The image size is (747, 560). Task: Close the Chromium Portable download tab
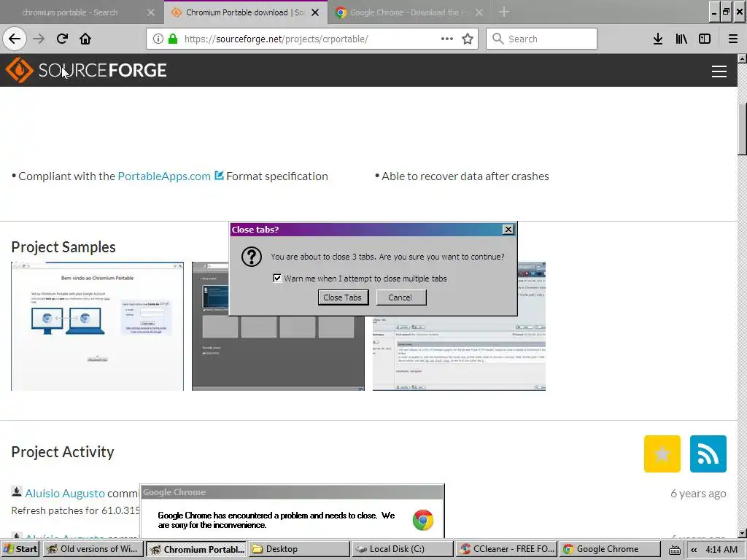pyautogui.click(x=315, y=12)
